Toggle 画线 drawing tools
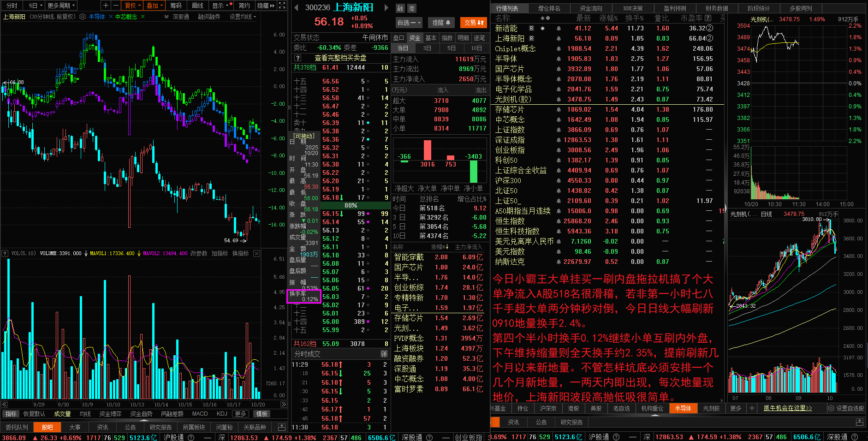Viewport: 868px width, 441px height. [x=197, y=6]
